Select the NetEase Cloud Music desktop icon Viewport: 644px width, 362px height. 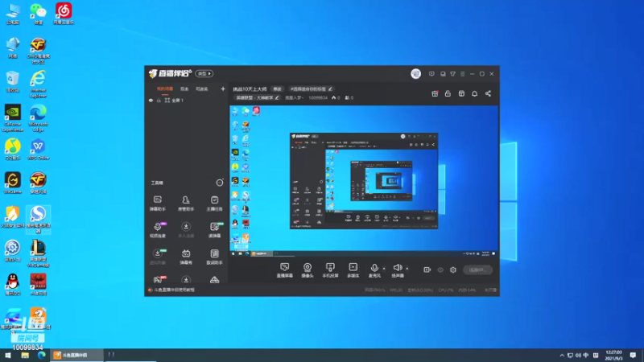coord(64,14)
